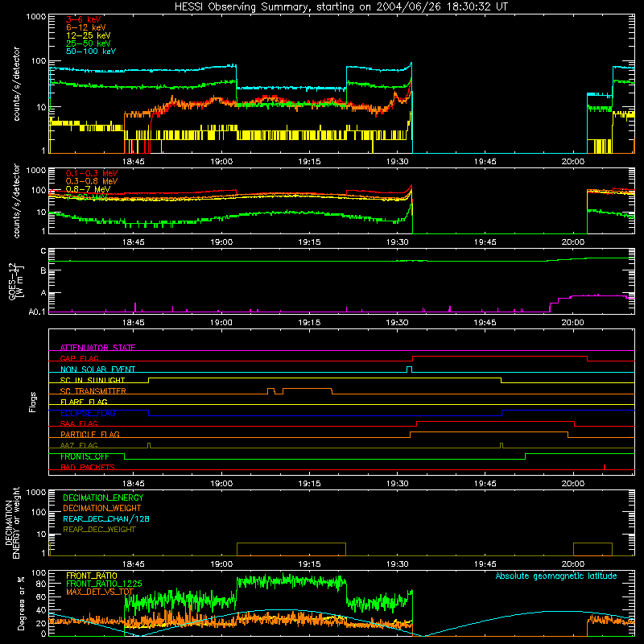Click the 19:30 tick under the MeV plot
Screen dimensions: 644x644
[x=397, y=242]
